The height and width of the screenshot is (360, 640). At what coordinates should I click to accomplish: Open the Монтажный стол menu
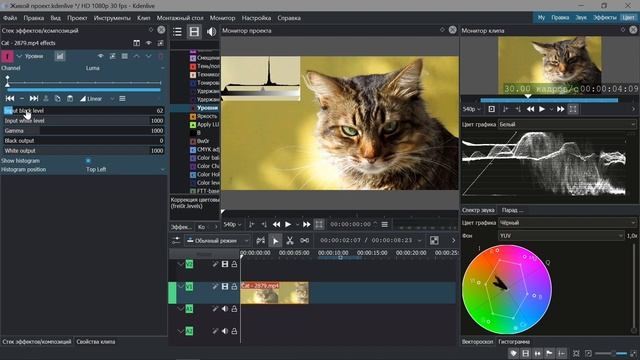coord(180,18)
